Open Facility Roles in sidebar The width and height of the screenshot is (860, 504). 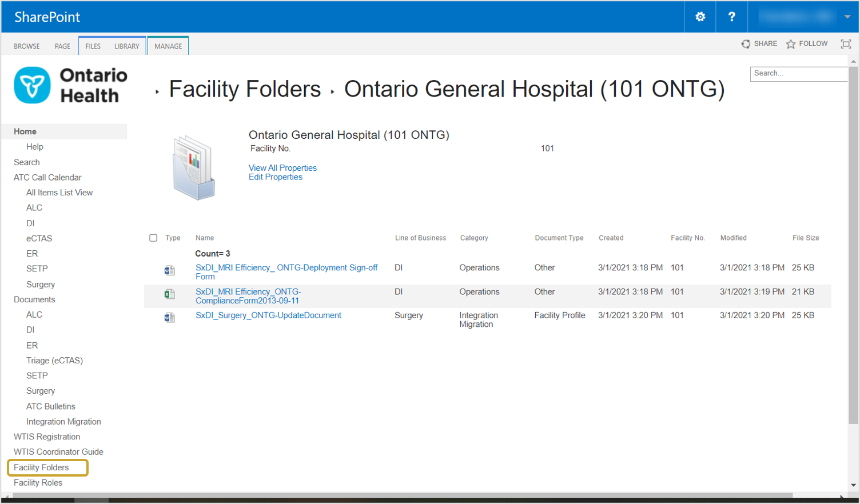coord(38,483)
